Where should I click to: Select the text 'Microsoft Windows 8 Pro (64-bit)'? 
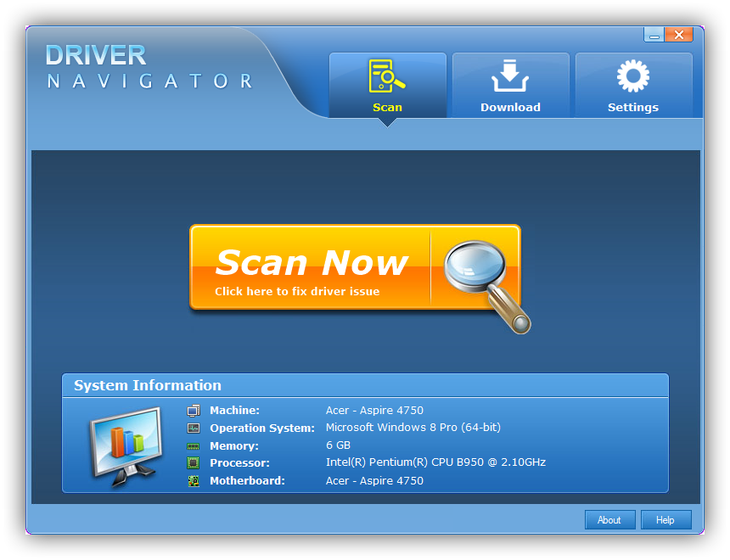pos(413,428)
